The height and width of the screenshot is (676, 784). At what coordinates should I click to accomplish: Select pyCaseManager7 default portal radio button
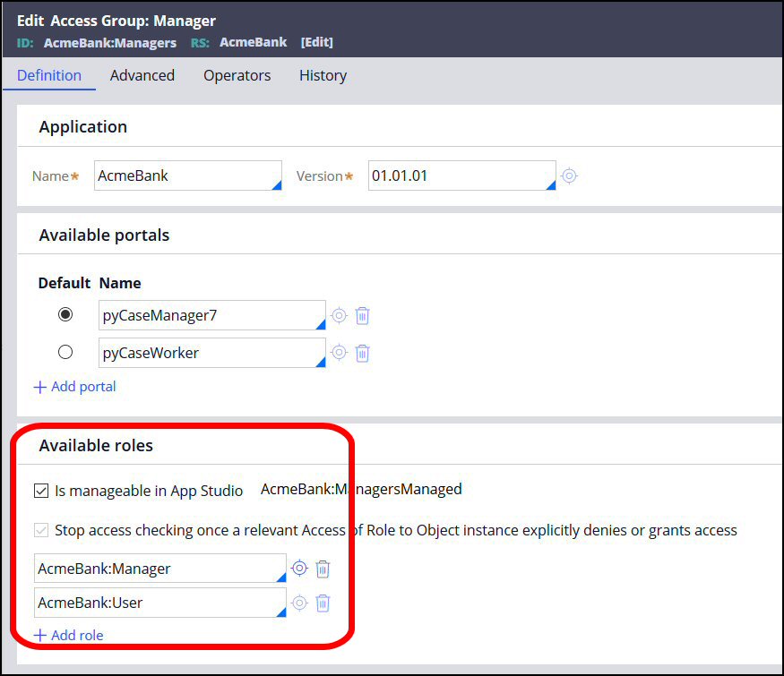(x=65, y=315)
